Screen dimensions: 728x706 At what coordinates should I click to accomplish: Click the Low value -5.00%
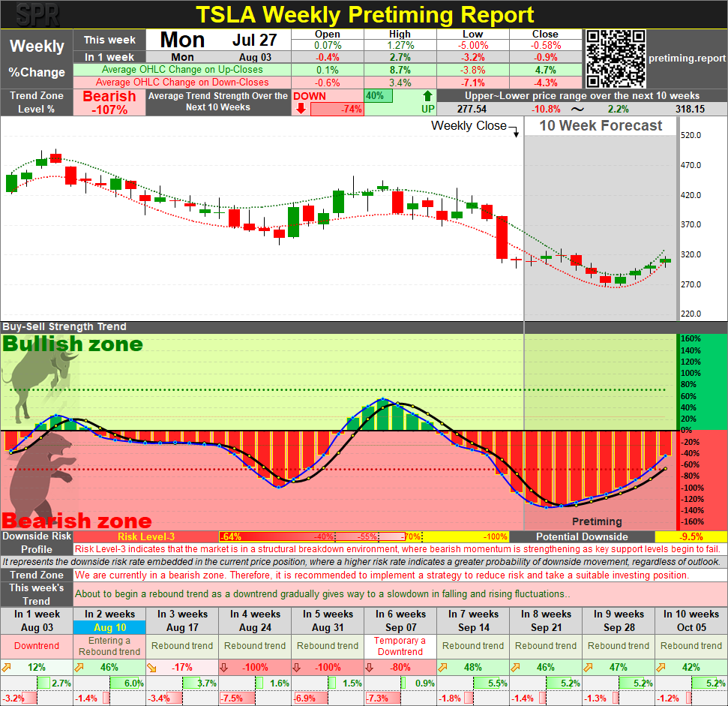coord(472,46)
